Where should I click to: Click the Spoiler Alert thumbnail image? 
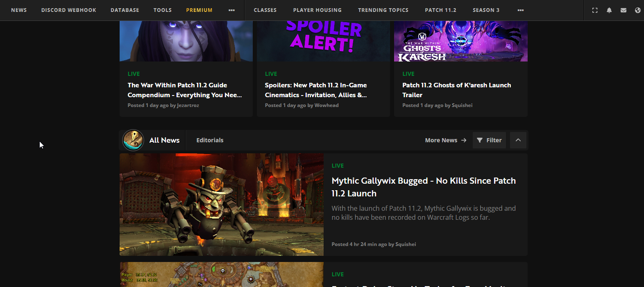tap(324, 41)
